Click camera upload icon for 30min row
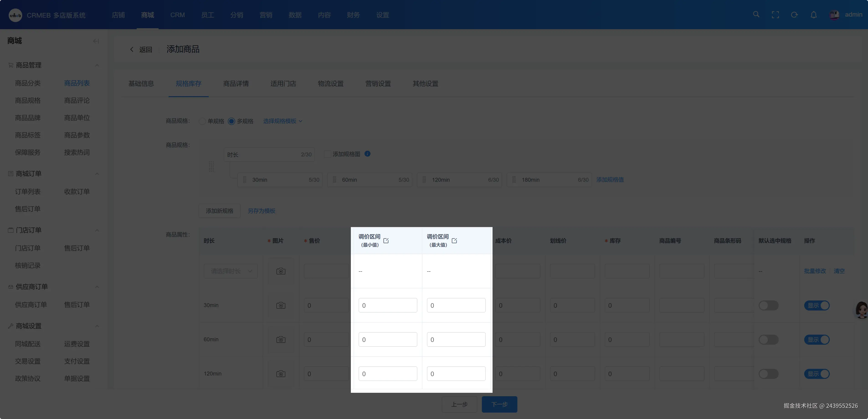 [281, 305]
